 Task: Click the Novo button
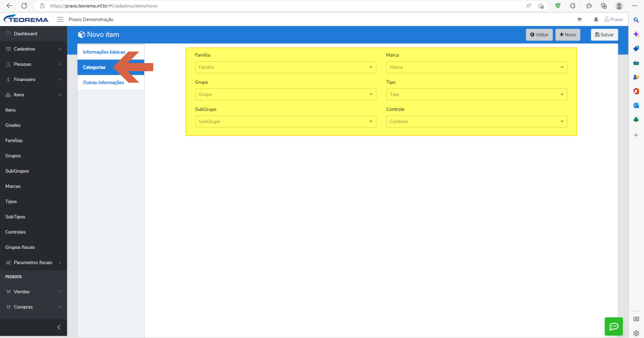(x=568, y=35)
